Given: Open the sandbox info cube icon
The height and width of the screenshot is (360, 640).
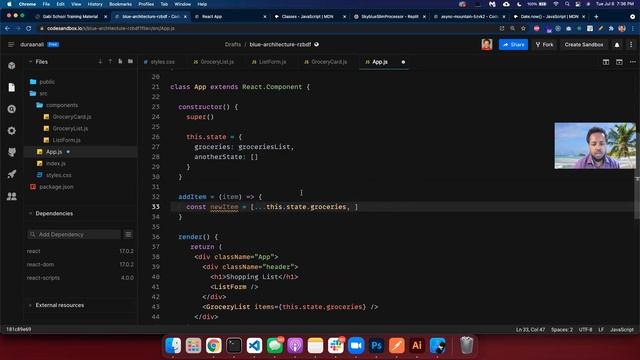Looking at the screenshot, I should [x=11, y=66].
